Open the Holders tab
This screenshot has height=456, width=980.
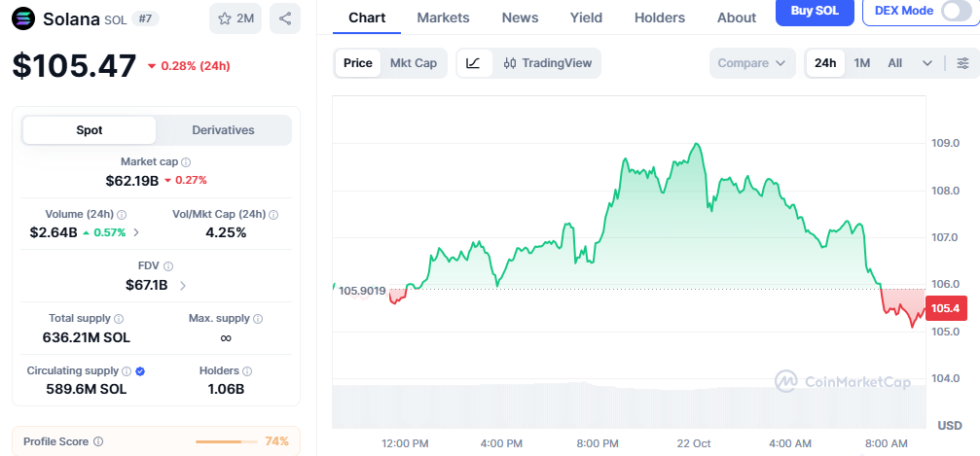[x=660, y=18]
